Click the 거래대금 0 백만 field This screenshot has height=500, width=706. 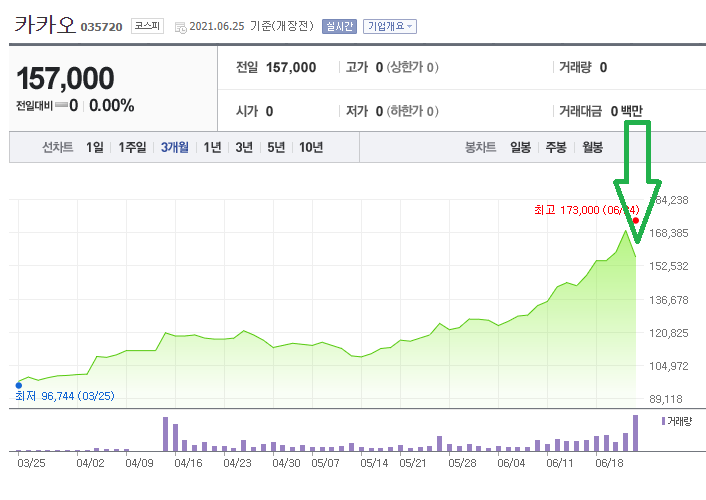coord(601,111)
